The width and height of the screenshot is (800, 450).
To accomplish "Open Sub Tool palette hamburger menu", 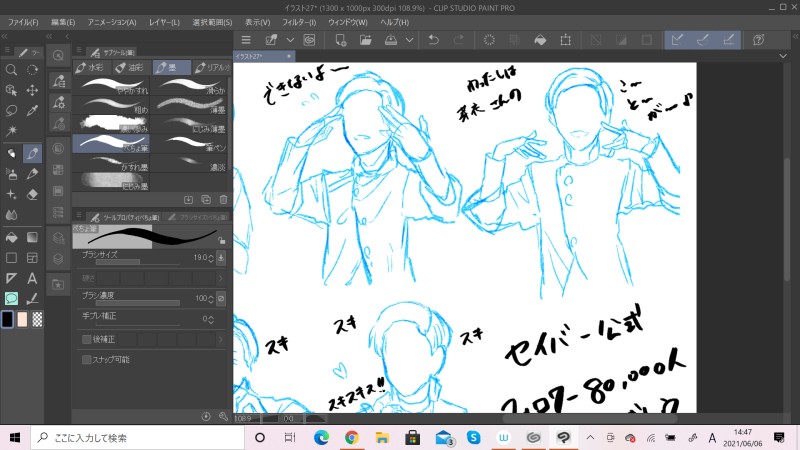I will pyautogui.click(x=79, y=50).
